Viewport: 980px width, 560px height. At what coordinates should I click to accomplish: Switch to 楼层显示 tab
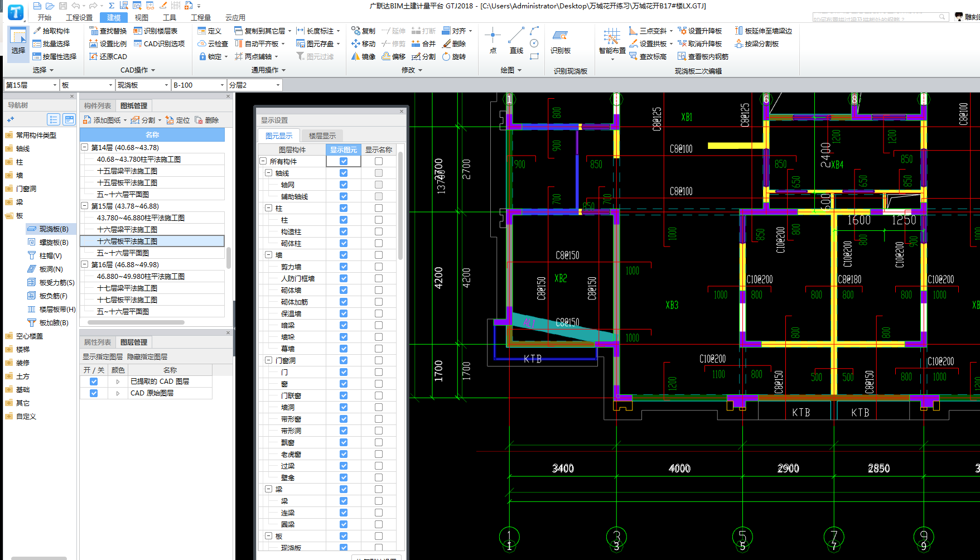322,136
